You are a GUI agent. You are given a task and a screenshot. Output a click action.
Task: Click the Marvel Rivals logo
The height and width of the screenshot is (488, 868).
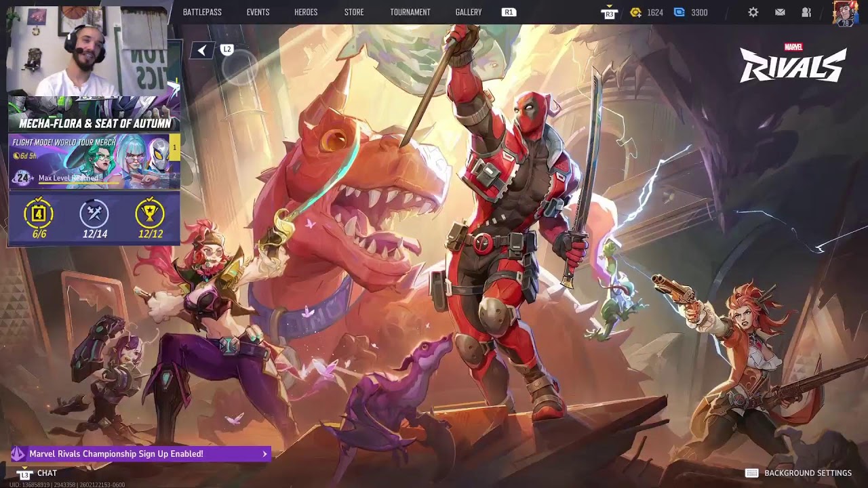[x=793, y=62]
